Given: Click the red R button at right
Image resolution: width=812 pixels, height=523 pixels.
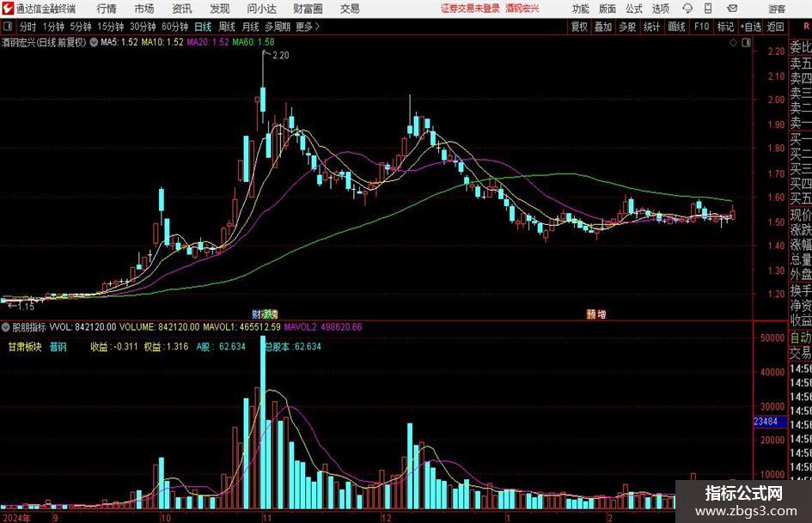Looking at the screenshot, I should [x=806, y=26].
